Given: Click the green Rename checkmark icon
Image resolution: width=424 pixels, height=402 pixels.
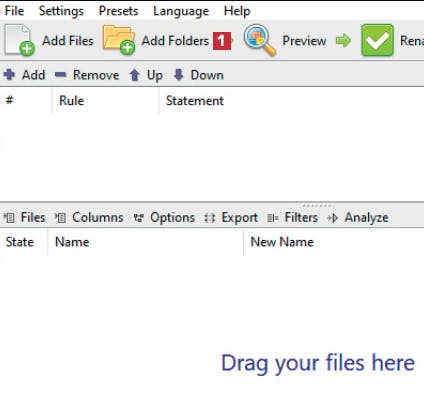Looking at the screenshot, I should coord(377,40).
